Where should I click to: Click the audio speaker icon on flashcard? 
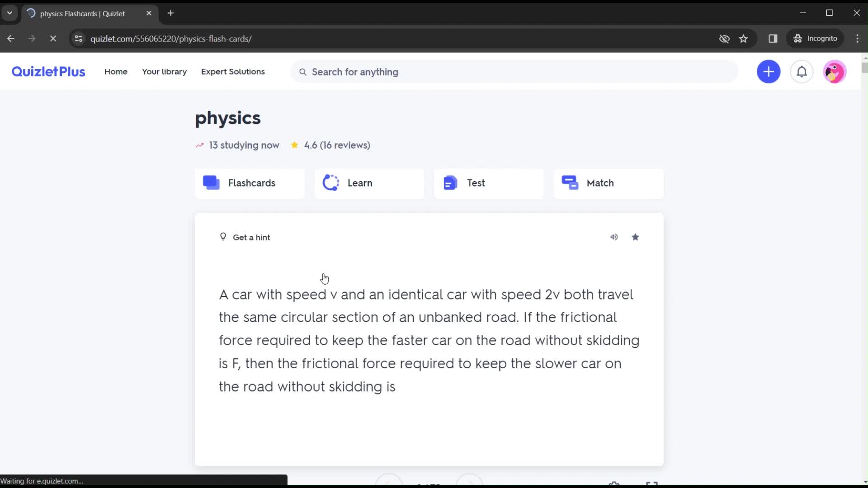614,237
